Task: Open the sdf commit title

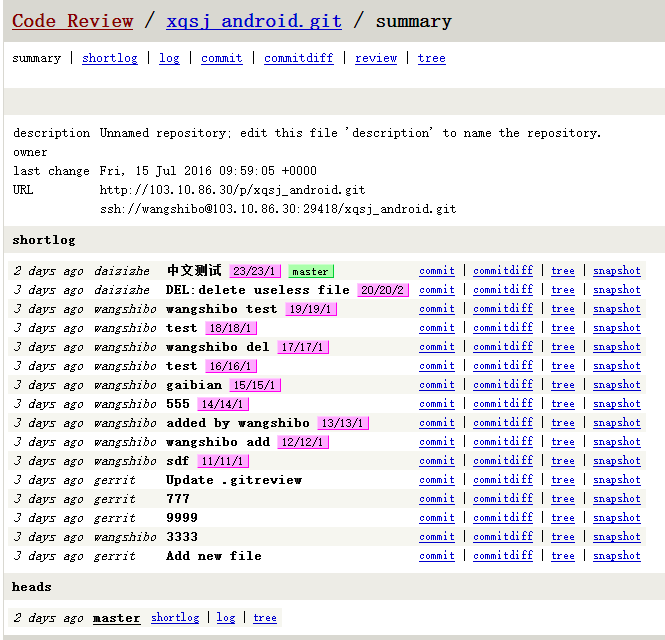Action: click(178, 461)
